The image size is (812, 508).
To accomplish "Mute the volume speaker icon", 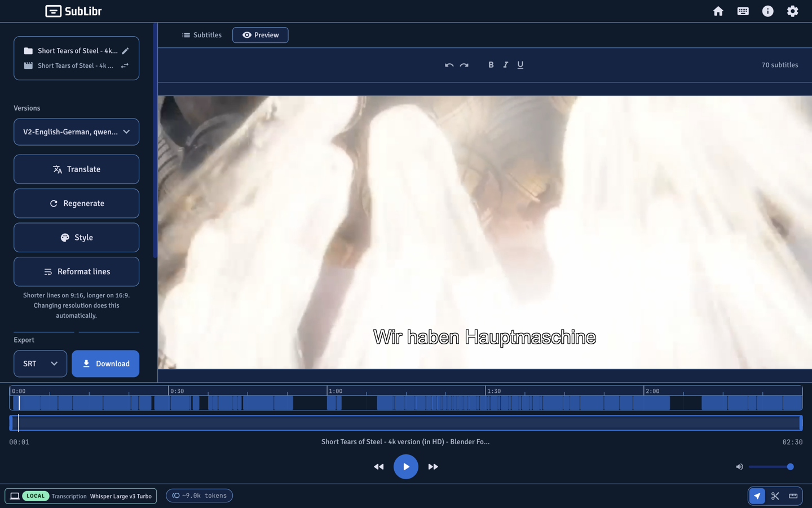I will click(739, 467).
